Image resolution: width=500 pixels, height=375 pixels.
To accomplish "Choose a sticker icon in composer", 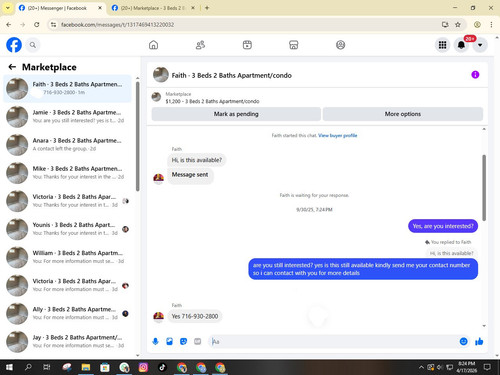I will pyautogui.click(x=183, y=341).
